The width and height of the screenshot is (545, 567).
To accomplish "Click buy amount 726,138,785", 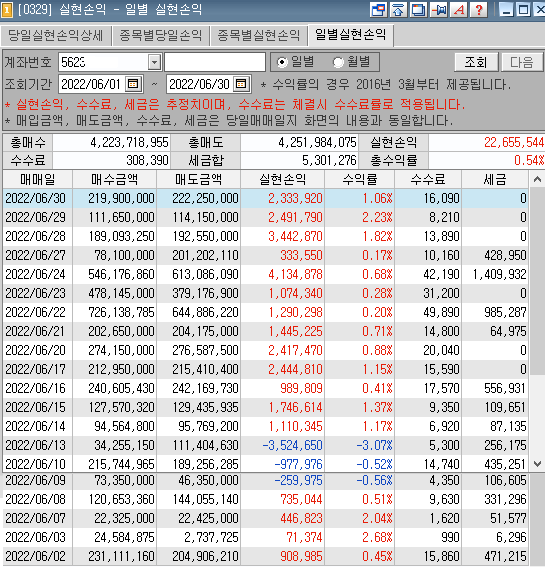I will click(122, 312).
